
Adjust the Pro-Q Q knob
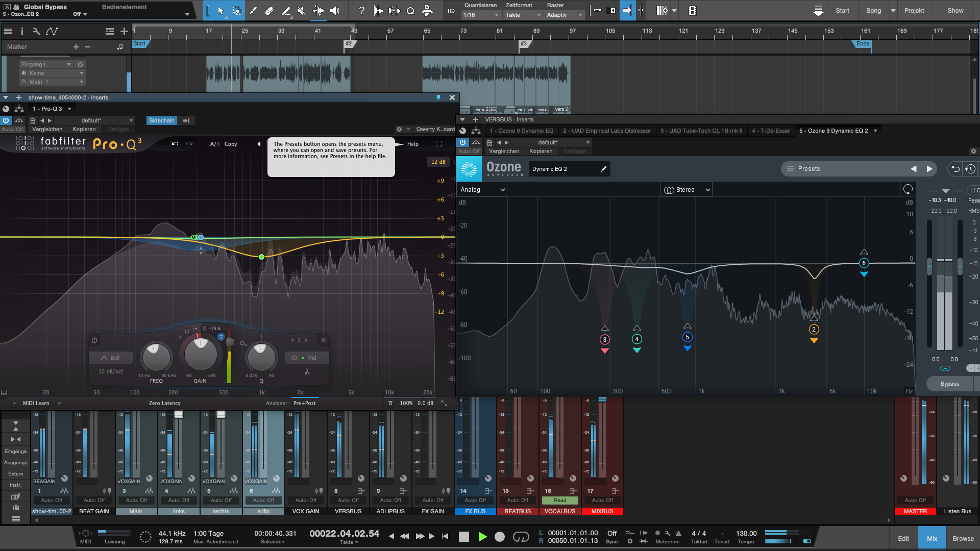point(261,357)
